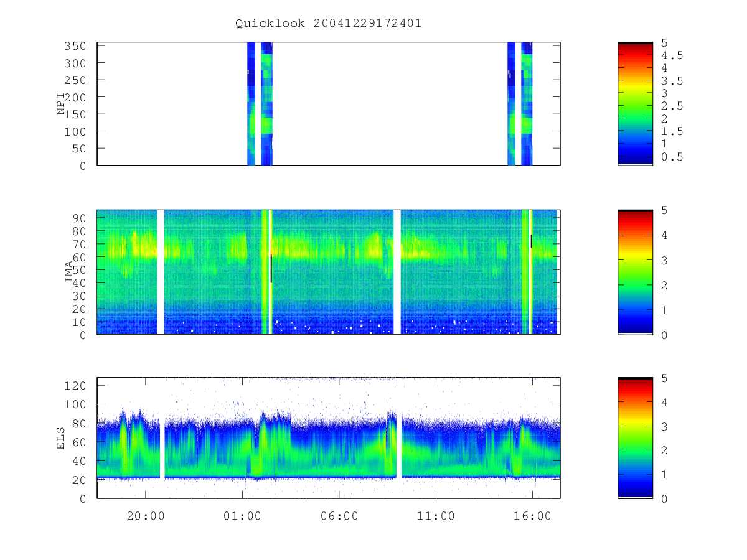Click the Quicklook 20041229172401 plot title
The width and height of the screenshot is (747, 560).
tap(328, 24)
